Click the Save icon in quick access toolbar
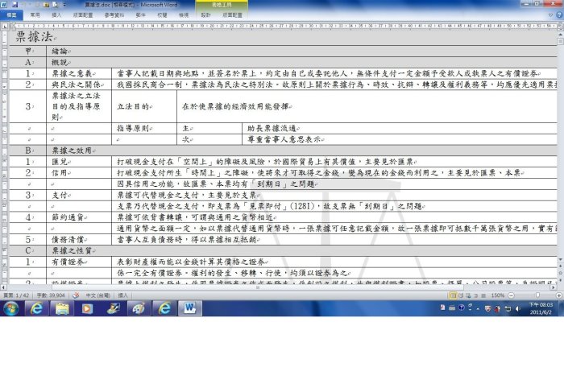The image size is (564, 392). [14, 6]
